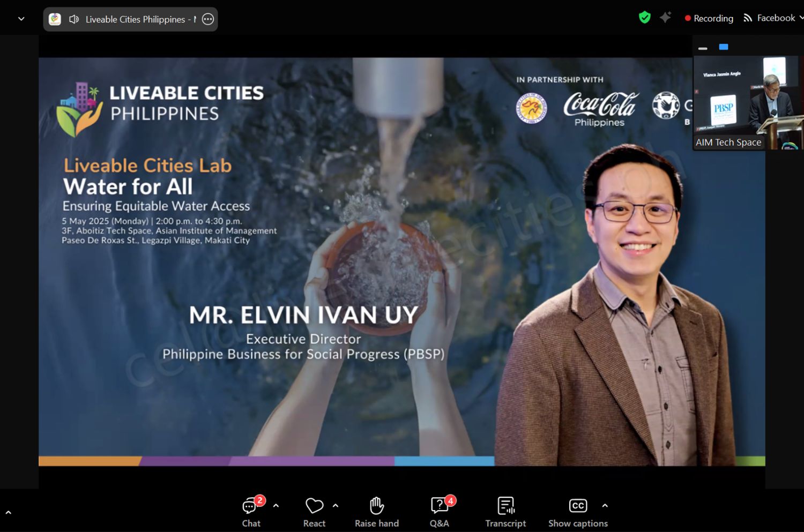Screen dimensions: 804x532
Task: Open the Transcript panel
Action: (x=505, y=512)
